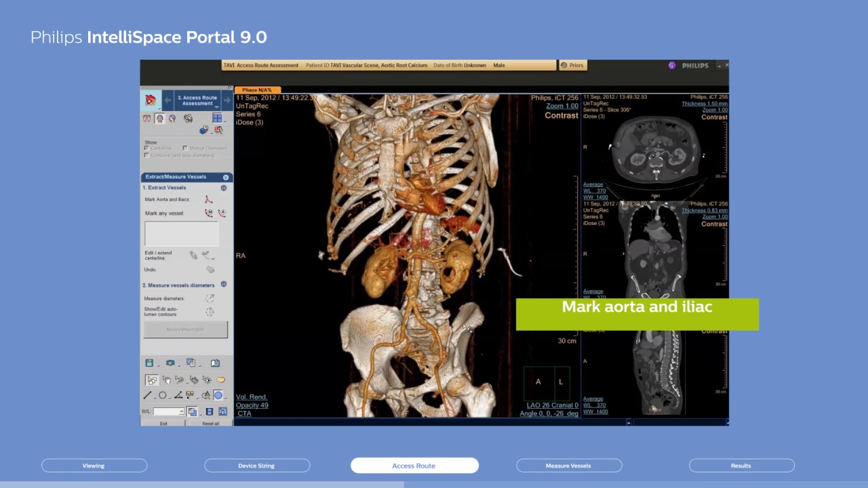
Task: Select the blue sphere tool
Action: tap(218, 395)
